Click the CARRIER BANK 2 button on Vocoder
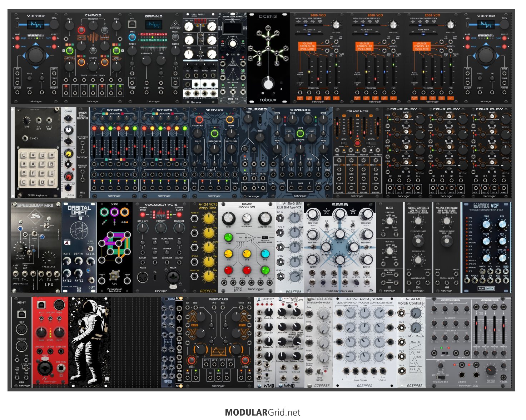526x420 pixels. 179,214
